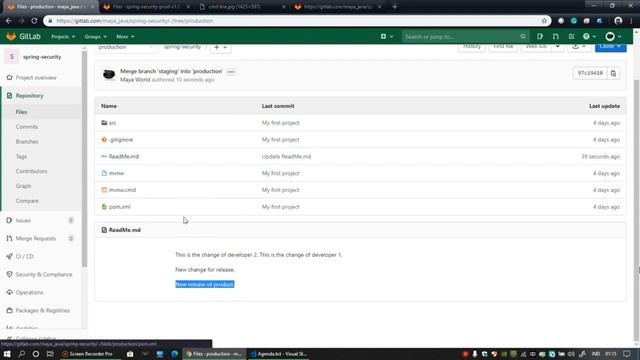The image size is (640, 360).
Task: Open the Projects dropdown menu
Action: (x=63, y=37)
